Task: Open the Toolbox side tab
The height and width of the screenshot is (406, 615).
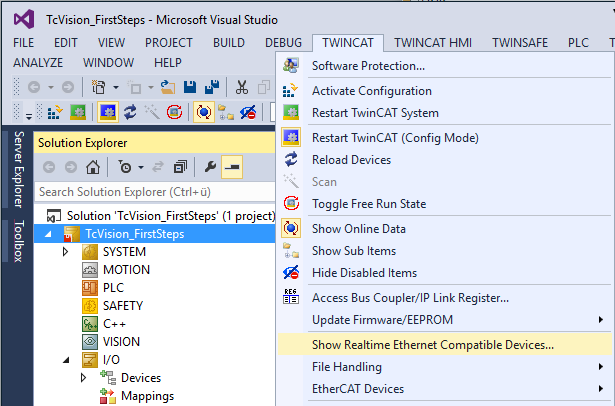Action: [x=18, y=241]
